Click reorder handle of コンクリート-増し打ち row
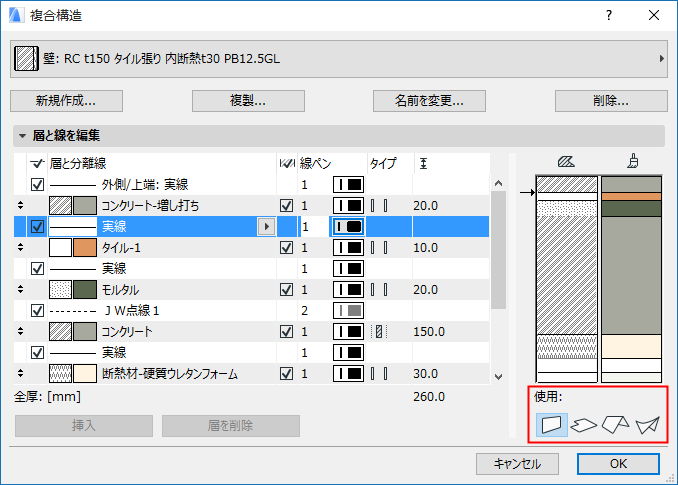The height and width of the screenshot is (485, 678). click(20, 206)
